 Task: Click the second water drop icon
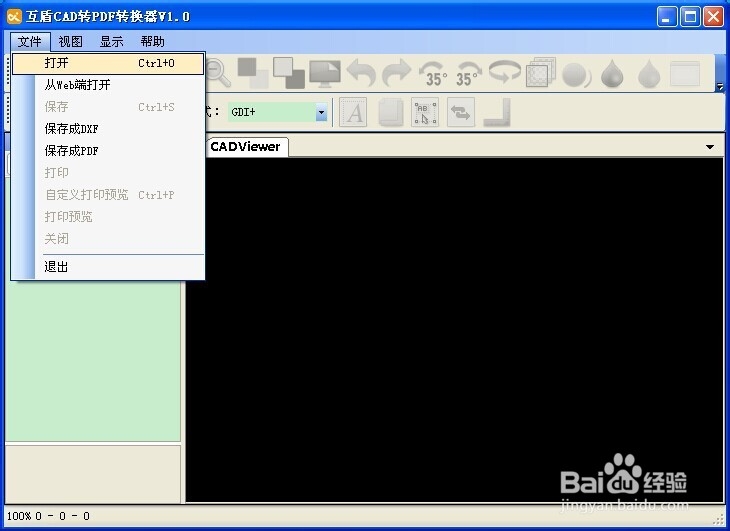[649, 74]
